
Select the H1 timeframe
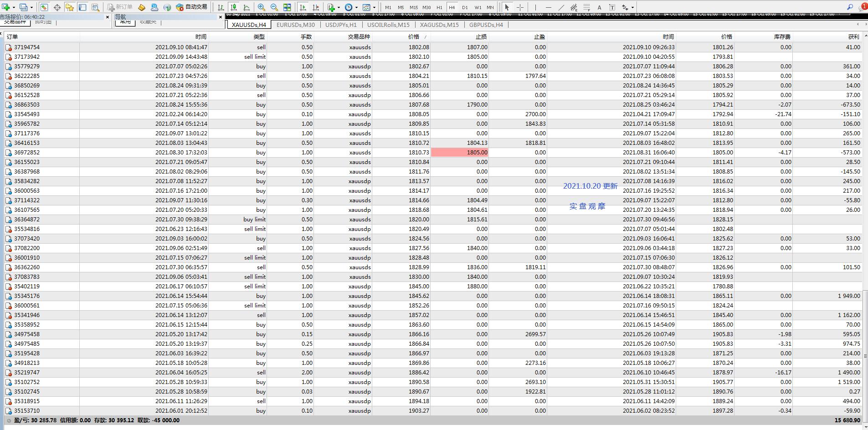439,7
